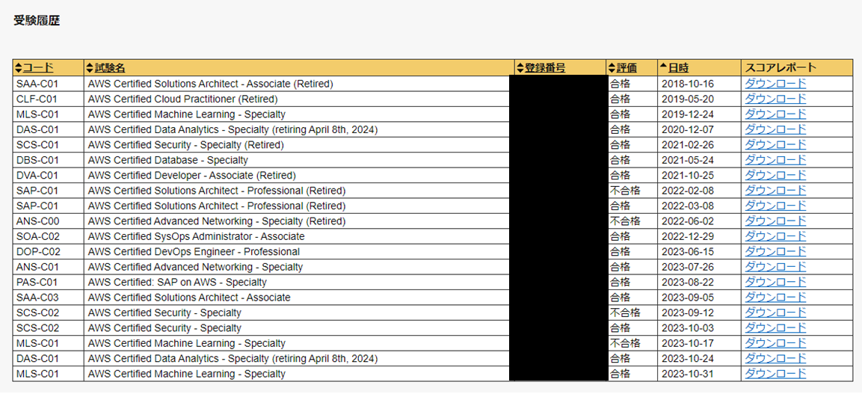This screenshot has height=400, width=868.
Task: Download score report for 2018-10-16 exam
Action: coord(775,84)
